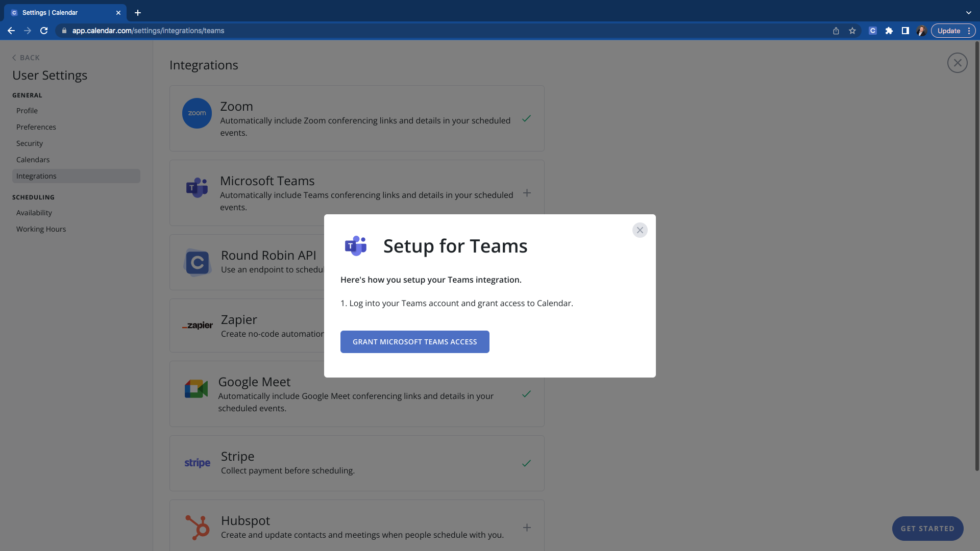The image size is (980, 551).
Task: Go back using the BACK link
Action: pos(26,58)
